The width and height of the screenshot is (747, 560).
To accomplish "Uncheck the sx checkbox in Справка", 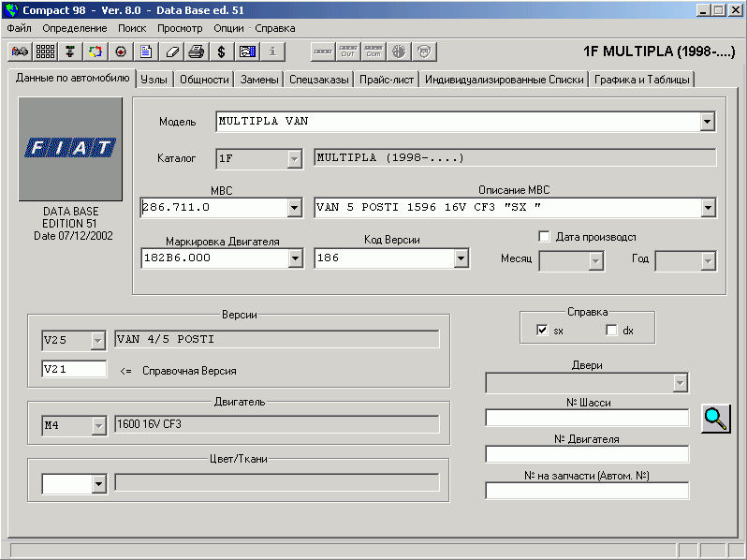I will [542, 330].
